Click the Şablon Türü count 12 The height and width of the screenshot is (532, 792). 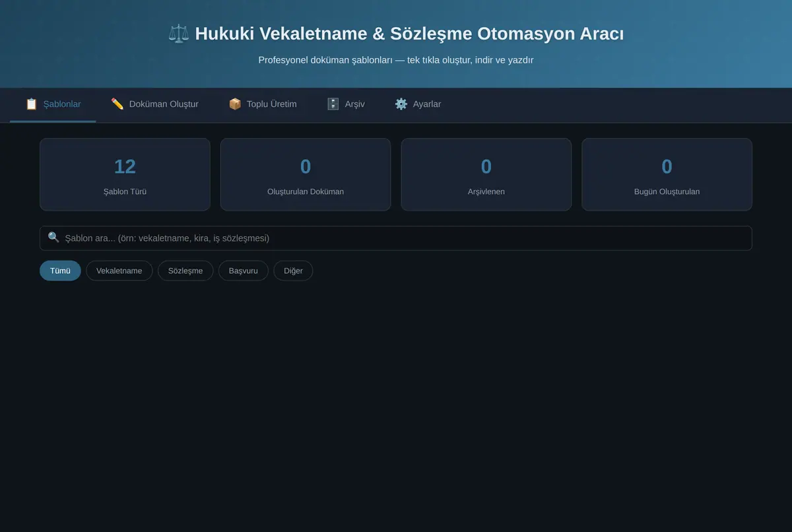[x=125, y=166]
